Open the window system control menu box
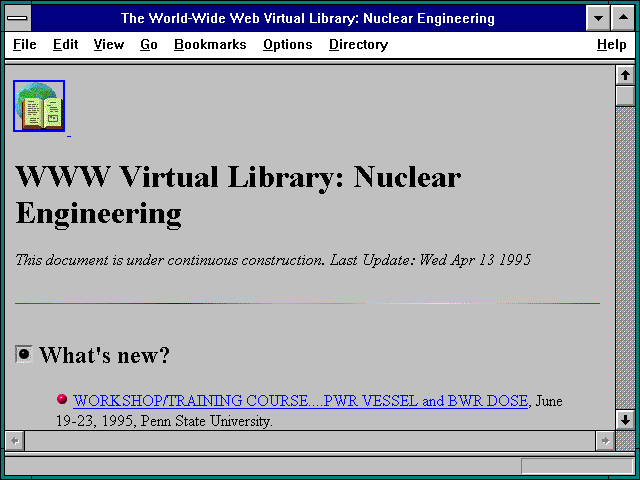The image size is (640, 480). pyautogui.click(x=18, y=18)
